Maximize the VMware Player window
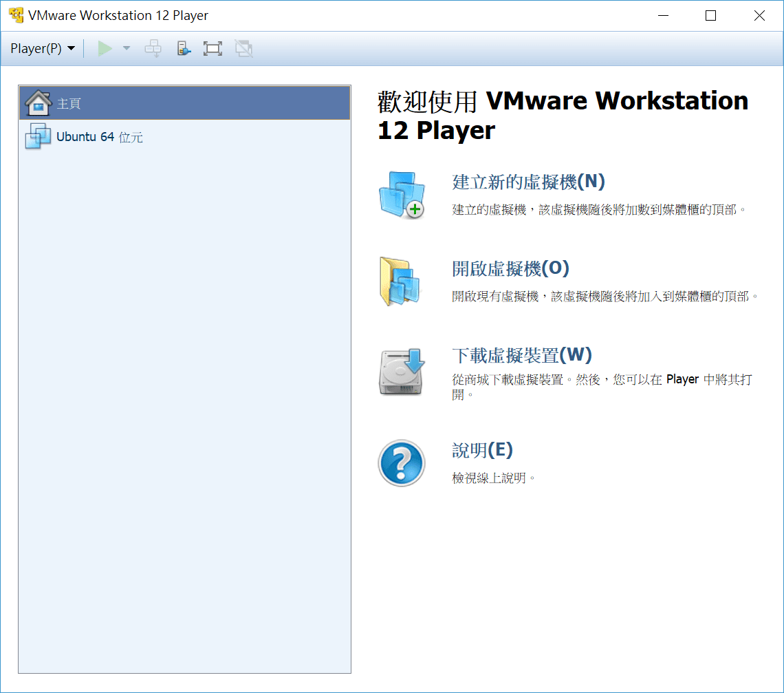This screenshot has height=693, width=784. [710, 16]
